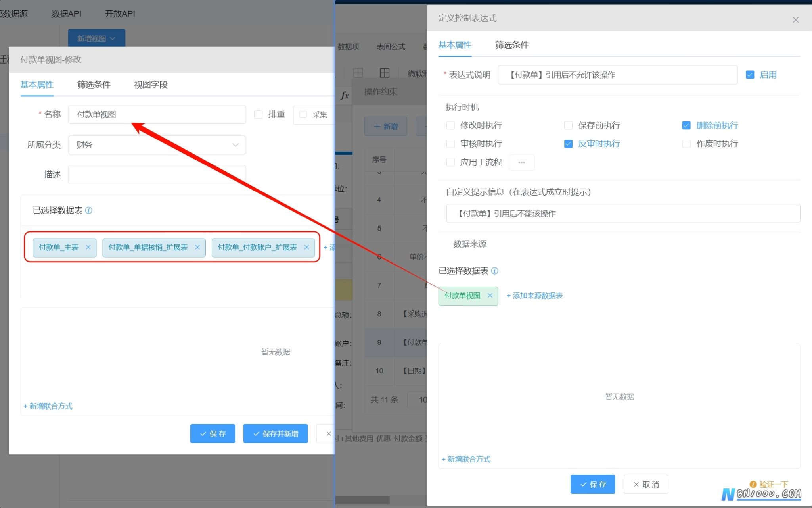Toggle 排重 checkbox
Screen dimensions: 812x508
pos(258,115)
